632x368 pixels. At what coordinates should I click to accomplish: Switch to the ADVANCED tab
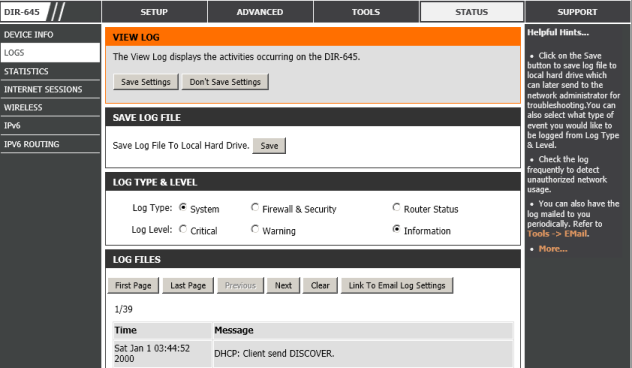click(260, 12)
